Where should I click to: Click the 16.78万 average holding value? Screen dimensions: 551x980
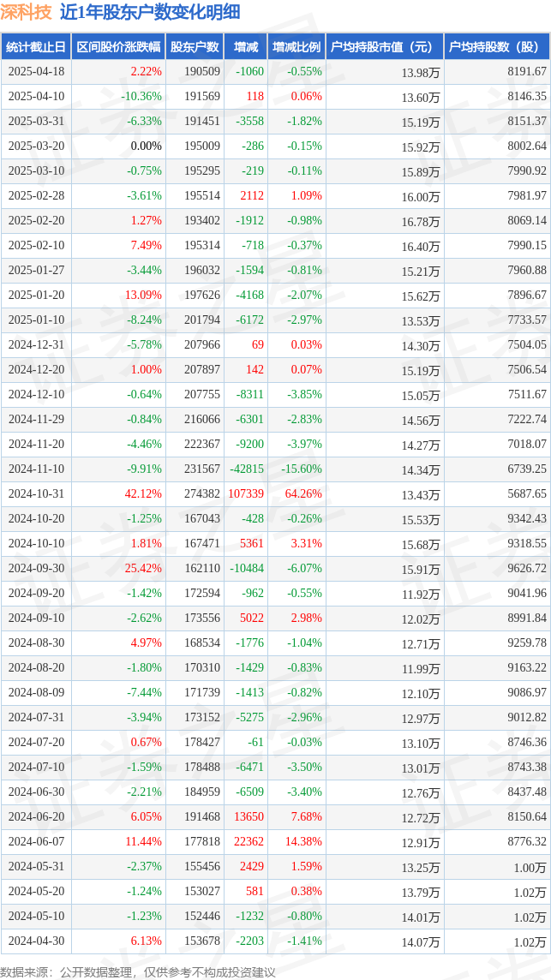tap(422, 221)
